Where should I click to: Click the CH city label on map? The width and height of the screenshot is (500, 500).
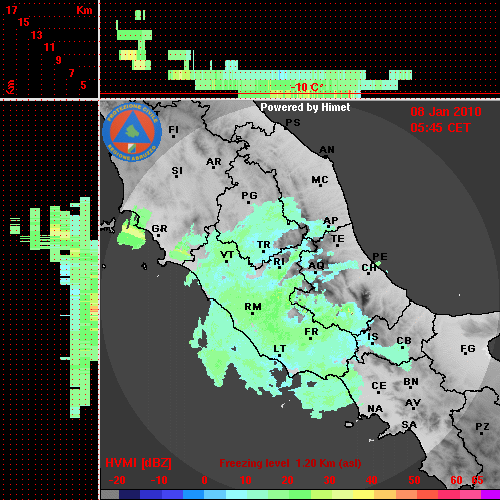[x=369, y=268]
